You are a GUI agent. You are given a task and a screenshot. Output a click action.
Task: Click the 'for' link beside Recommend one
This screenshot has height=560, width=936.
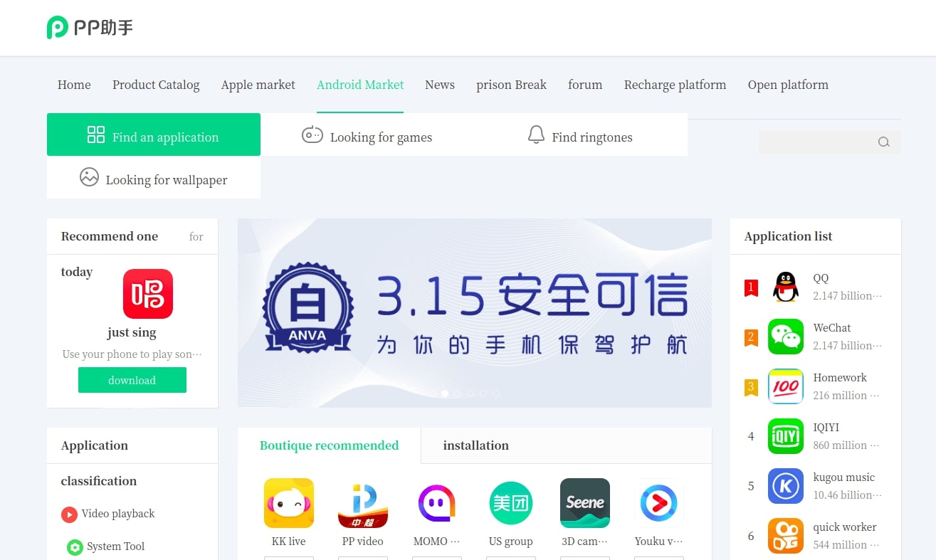(196, 237)
